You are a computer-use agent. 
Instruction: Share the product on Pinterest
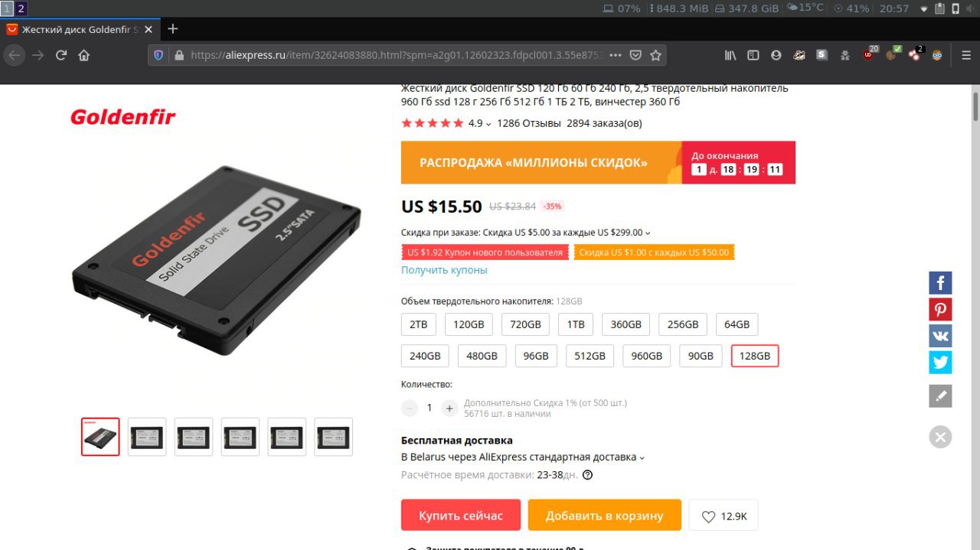[x=940, y=310]
